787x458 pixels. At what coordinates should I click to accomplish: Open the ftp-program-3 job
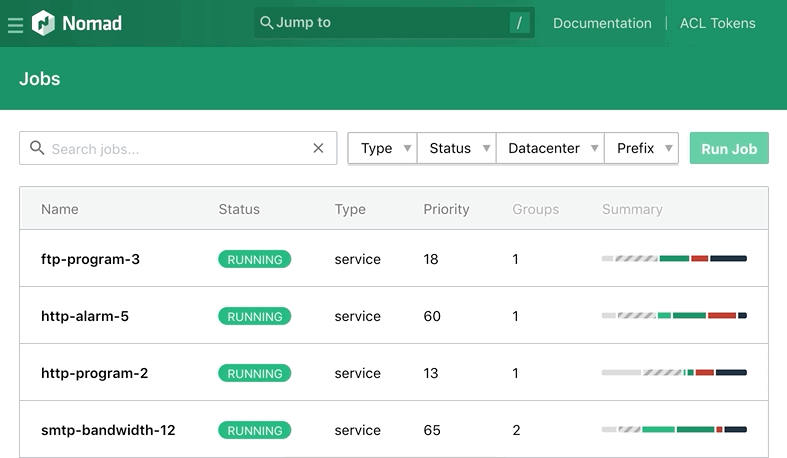(90, 259)
